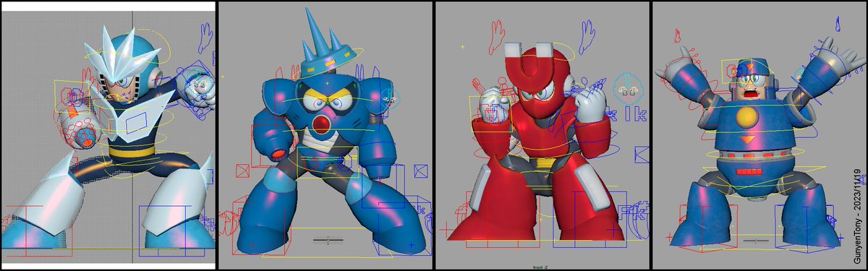
Task: Select yellow cross locator in red robot panel
Action: [x=462, y=46]
